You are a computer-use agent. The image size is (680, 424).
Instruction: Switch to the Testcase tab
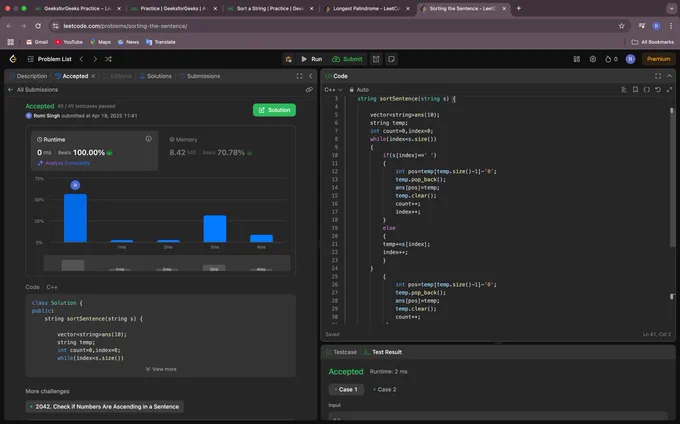(x=341, y=352)
